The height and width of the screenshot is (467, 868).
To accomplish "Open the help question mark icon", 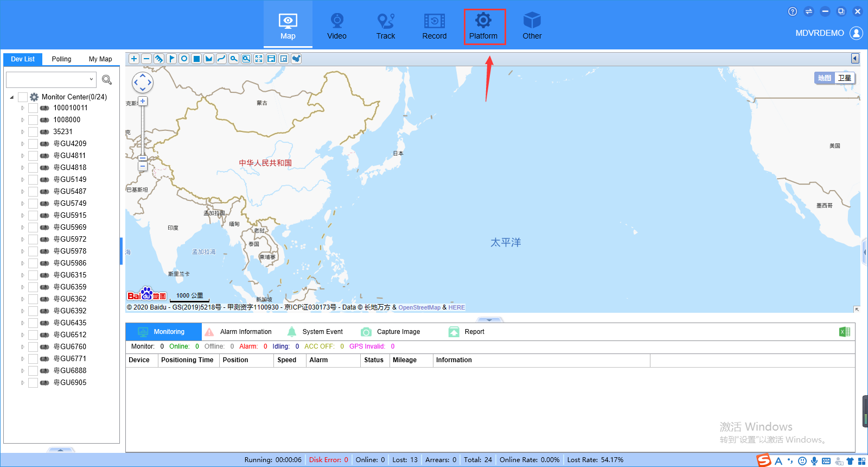I will pyautogui.click(x=793, y=11).
